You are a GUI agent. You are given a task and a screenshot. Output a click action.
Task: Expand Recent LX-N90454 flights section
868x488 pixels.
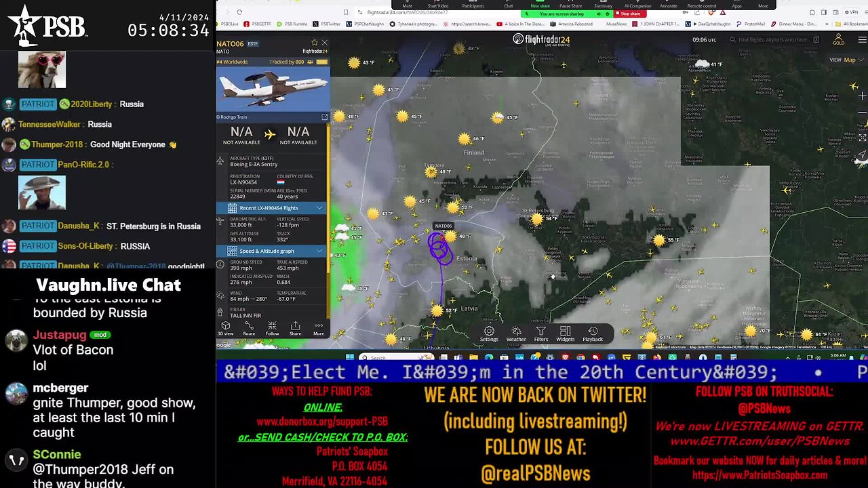(272, 208)
